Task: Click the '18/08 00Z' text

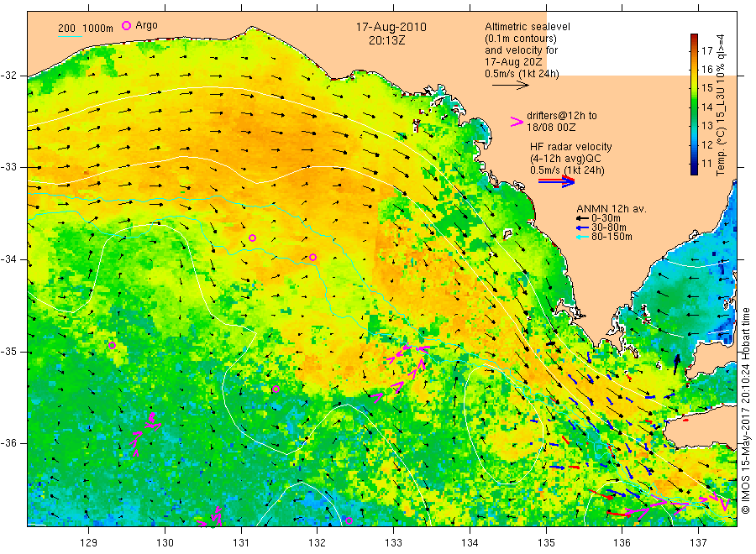Action: (x=551, y=128)
